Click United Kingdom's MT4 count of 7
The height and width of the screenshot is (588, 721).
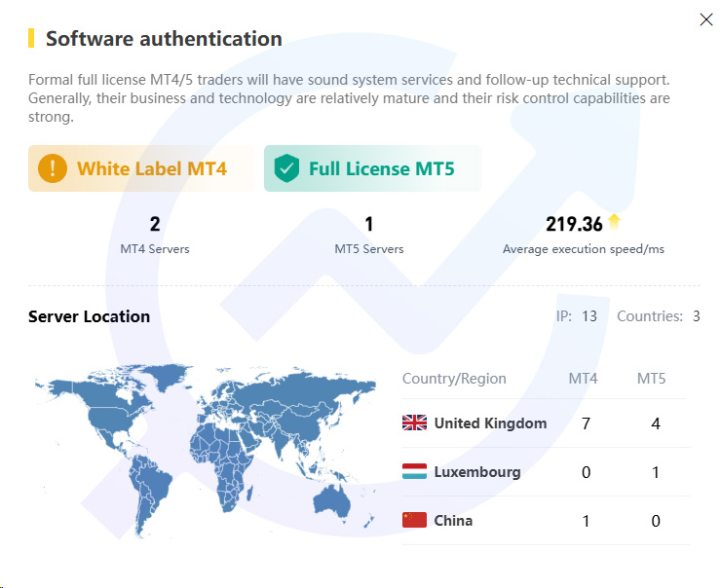[x=586, y=423]
